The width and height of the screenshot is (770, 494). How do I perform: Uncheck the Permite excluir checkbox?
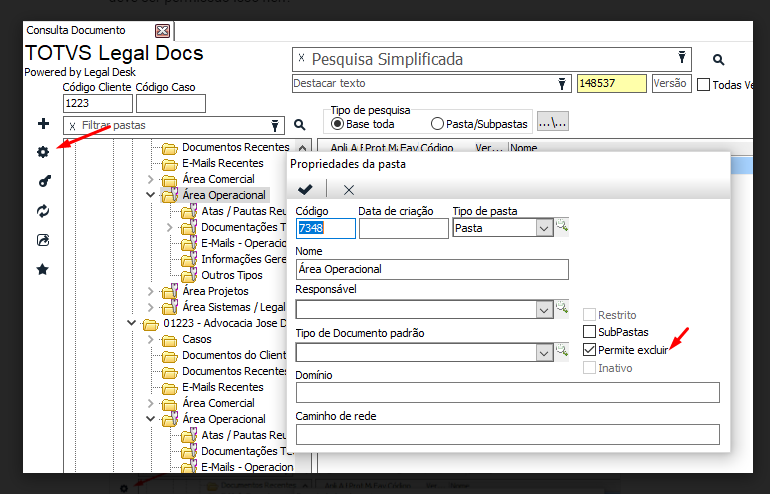(589, 350)
